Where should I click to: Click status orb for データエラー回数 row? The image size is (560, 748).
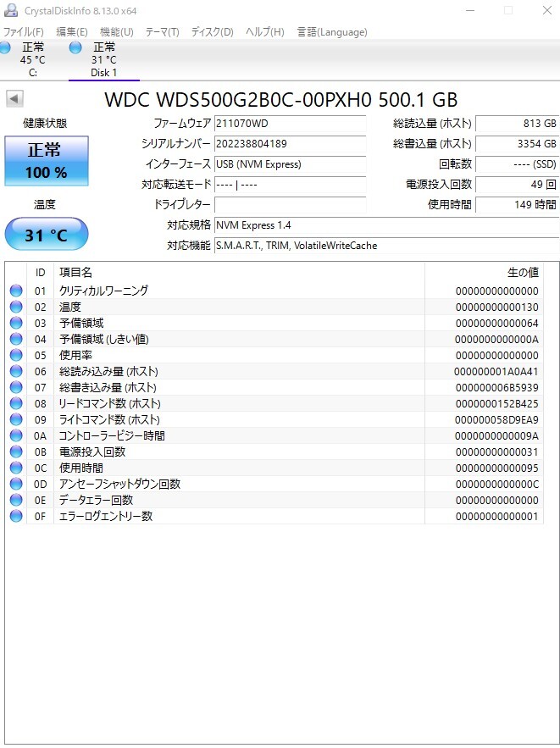pos(16,500)
